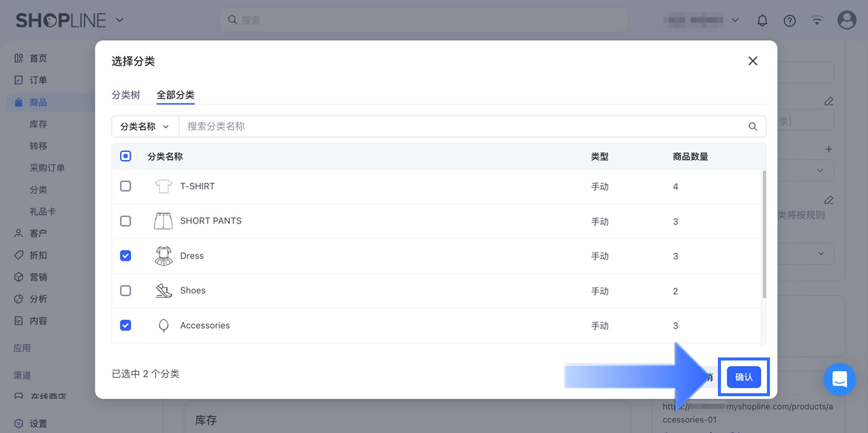868x433 pixels.
Task: Focus the 搜索分类名称 search field
Action: (x=460, y=127)
